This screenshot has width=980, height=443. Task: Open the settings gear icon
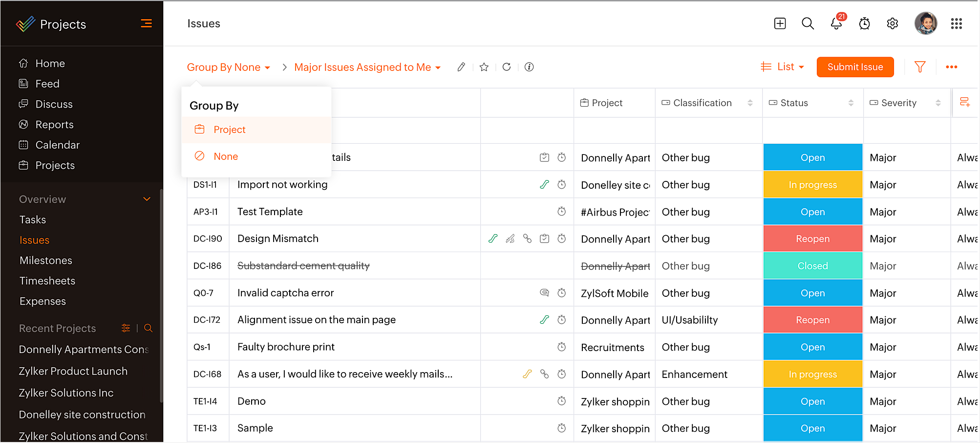click(892, 23)
